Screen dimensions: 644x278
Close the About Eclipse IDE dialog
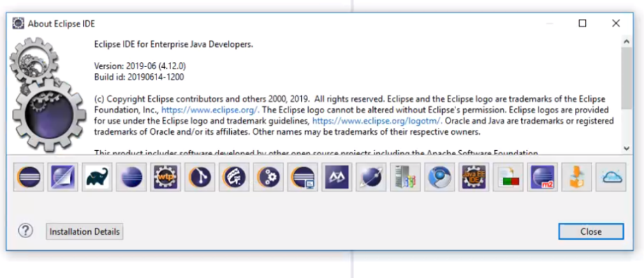591,232
